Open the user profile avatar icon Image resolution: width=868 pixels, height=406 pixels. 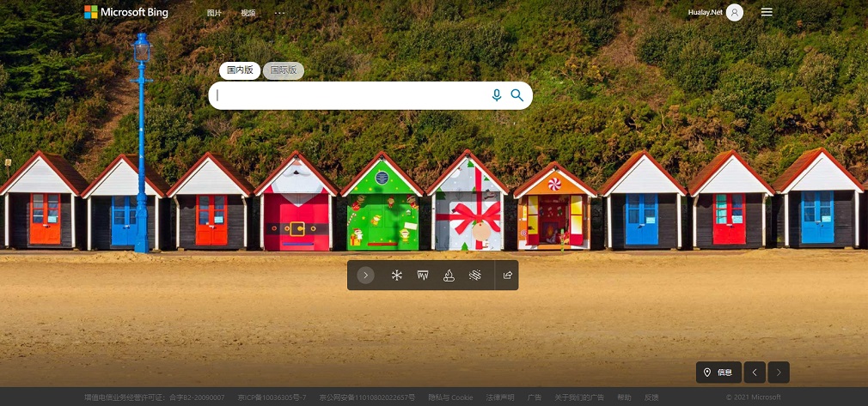coord(734,12)
